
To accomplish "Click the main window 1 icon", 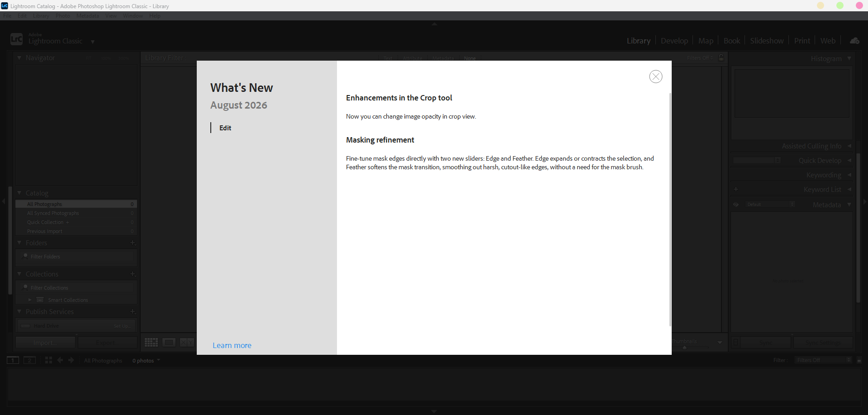I will (13, 360).
